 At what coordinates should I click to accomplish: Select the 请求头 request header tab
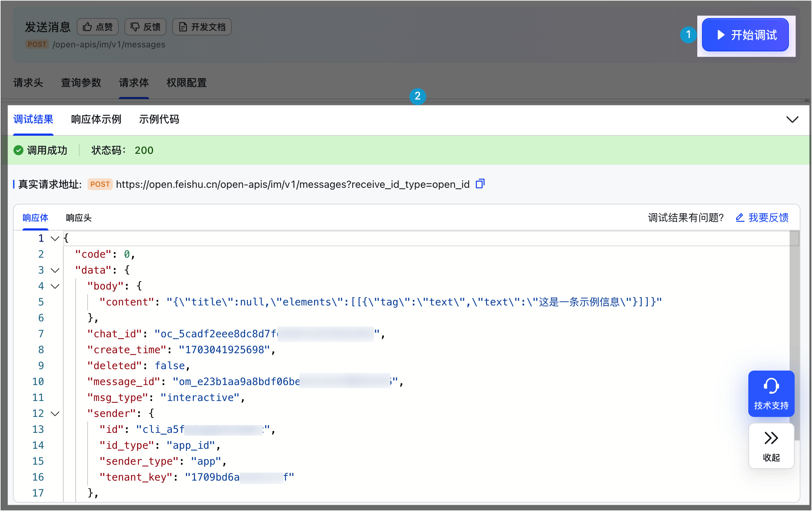[28, 83]
